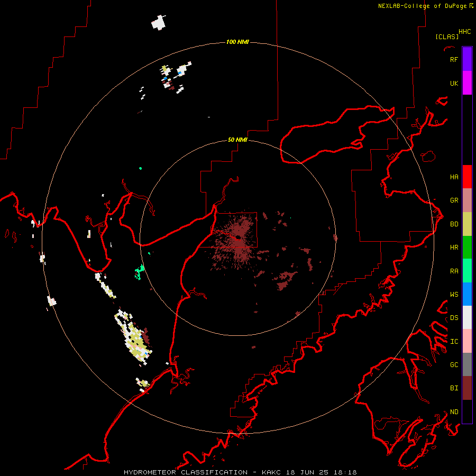Image resolution: width=476 pixels, height=476 pixels.
Task: Select the BD olive-yellow legend color block
Action: tap(467, 224)
